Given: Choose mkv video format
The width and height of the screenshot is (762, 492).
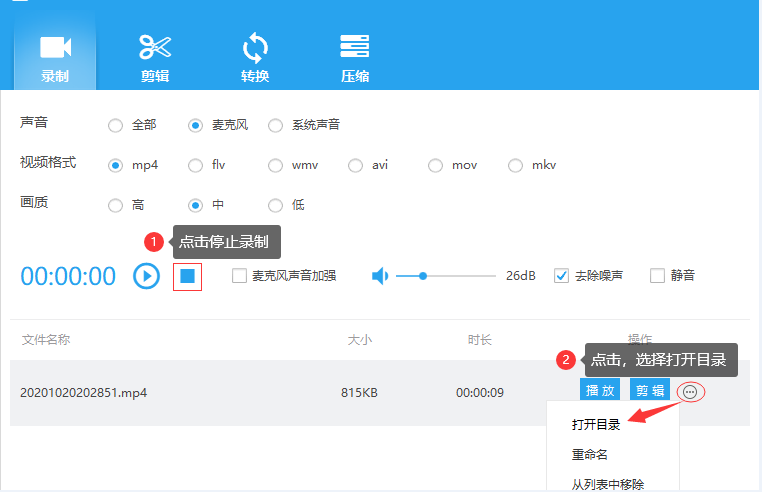Looking at the screenshot, I should pos(515,166).
